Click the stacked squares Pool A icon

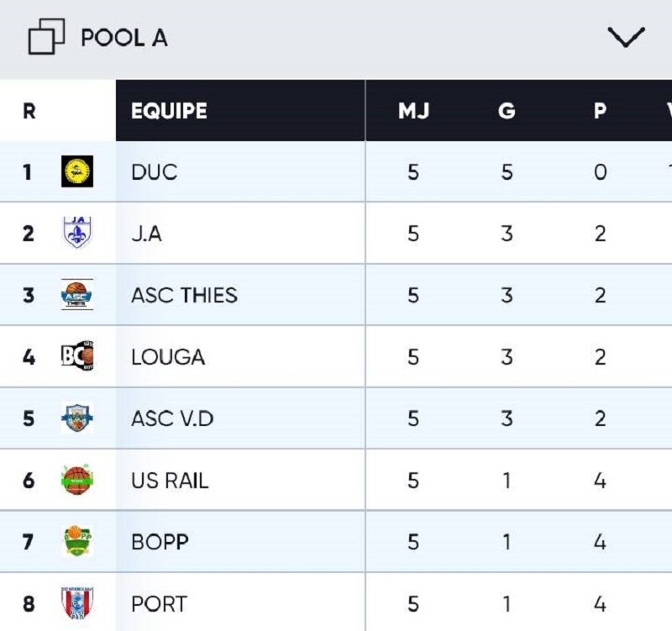tap(46, 38)
